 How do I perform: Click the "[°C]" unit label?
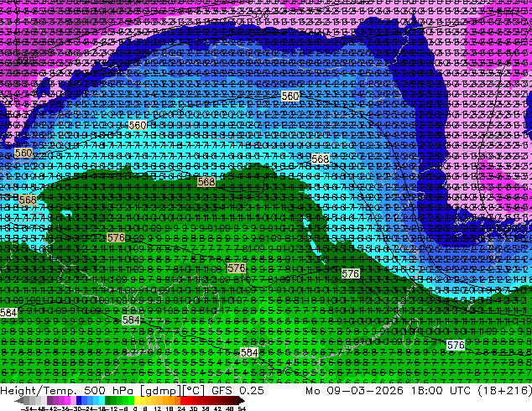click(x=193, y=391)
